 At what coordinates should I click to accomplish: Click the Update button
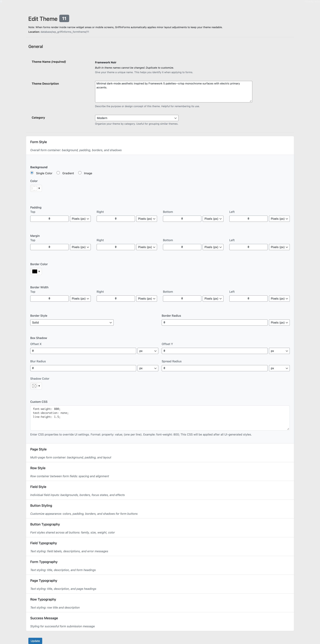click(35, 641)
